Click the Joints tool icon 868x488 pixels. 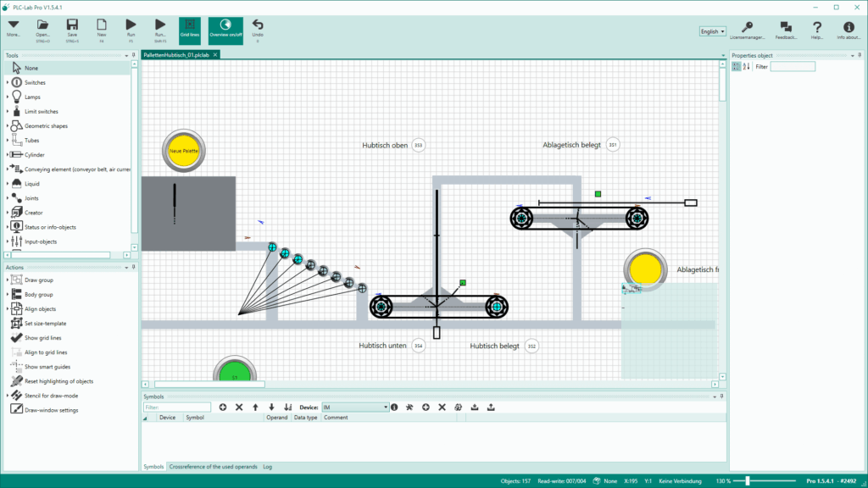[x=17, y=198]
